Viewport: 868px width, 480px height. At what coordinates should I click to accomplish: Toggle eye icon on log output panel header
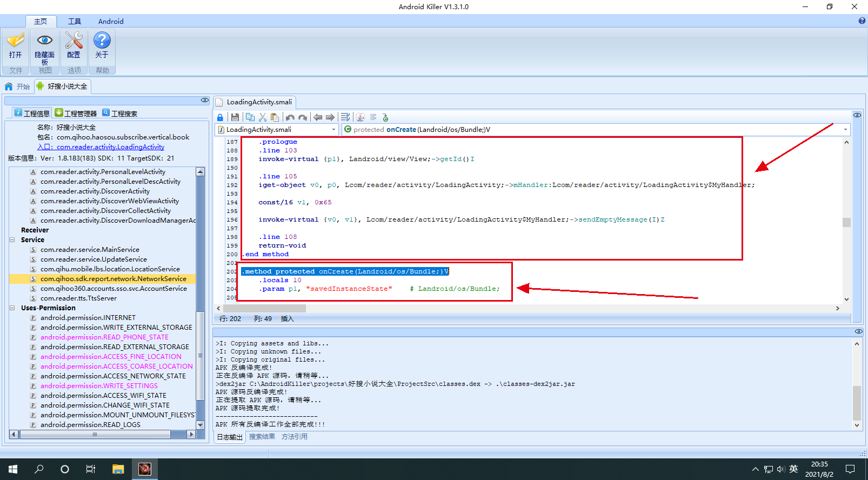pyautogui.click(x=859, y=331)
